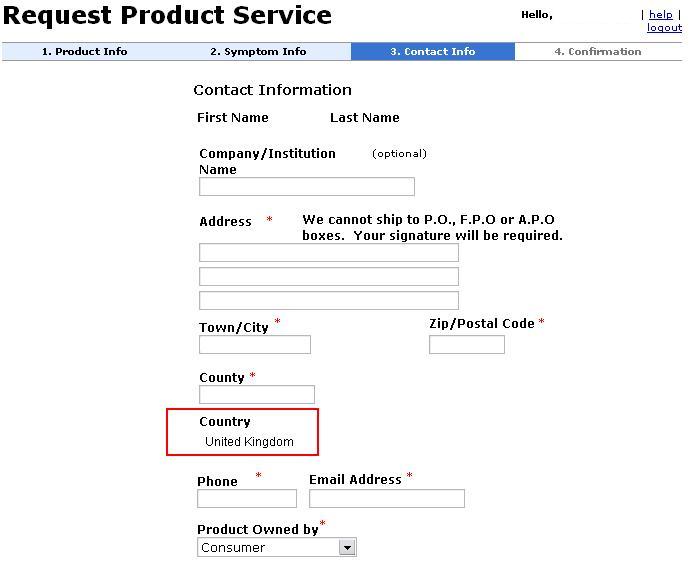Click the first Address line field
This screenshot has width=696, height=574.
328,253
